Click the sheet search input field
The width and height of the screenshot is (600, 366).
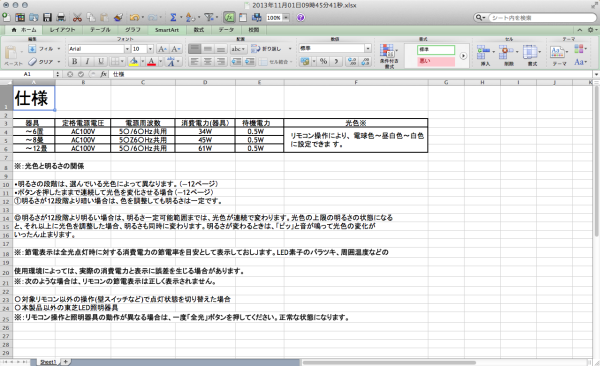pyautogui.click(x=543, y=18)
